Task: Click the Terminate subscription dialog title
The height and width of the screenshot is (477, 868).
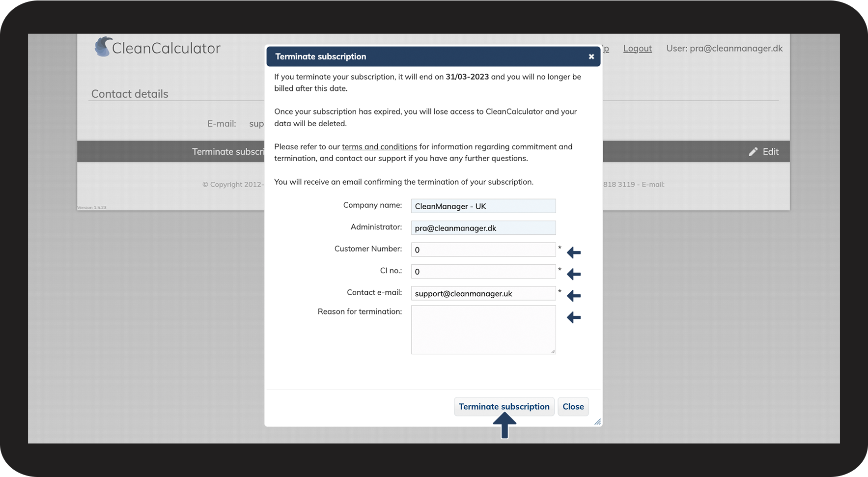Action: click(x=321, y=56)
